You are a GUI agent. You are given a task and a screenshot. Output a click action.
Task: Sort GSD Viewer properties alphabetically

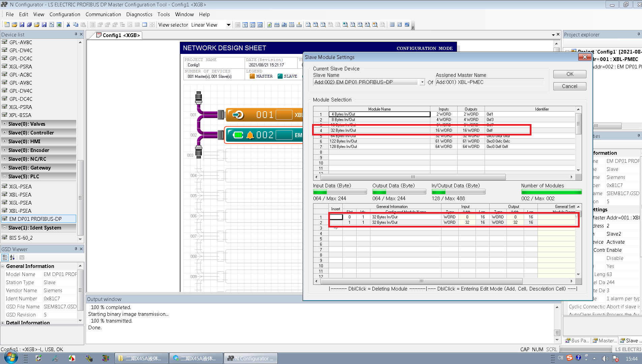12,257
